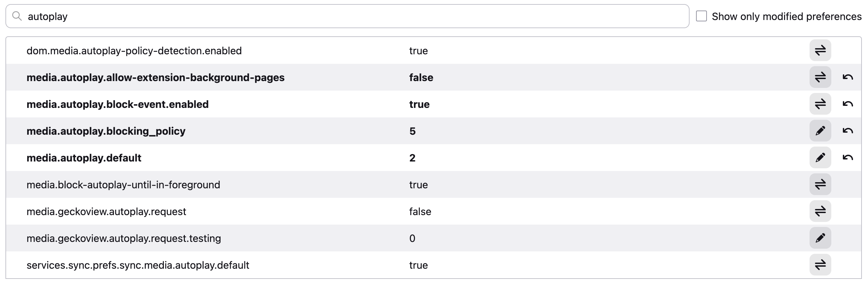Viewport: 868px width, 285px height.
Task: Enable Show only modified preferences checkbox
Action: (x=701, y=16)
